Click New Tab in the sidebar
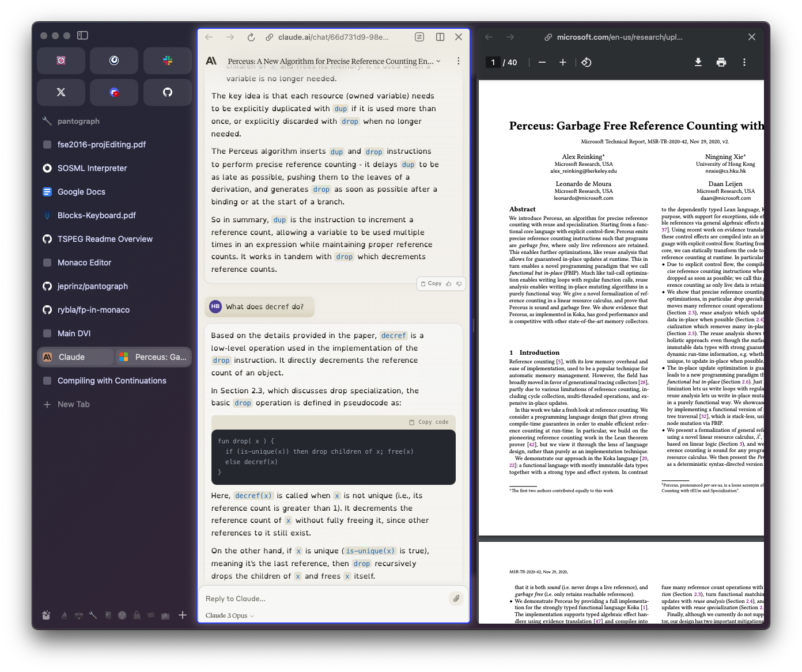This screenshot has height=672, width=802. (x=114, y=404)
